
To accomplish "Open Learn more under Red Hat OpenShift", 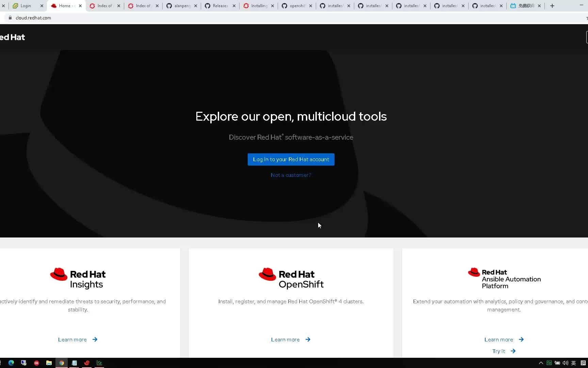I will [x=285, y=340].
